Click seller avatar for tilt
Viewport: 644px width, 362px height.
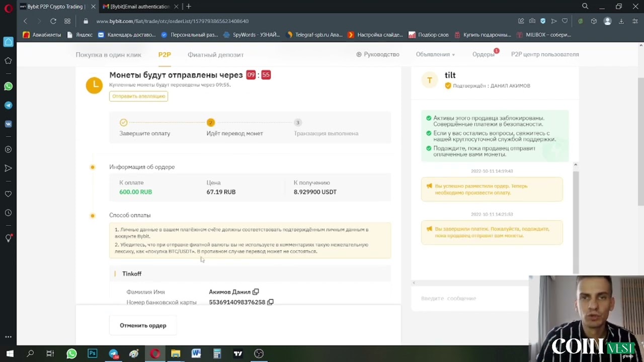[429, 80]
